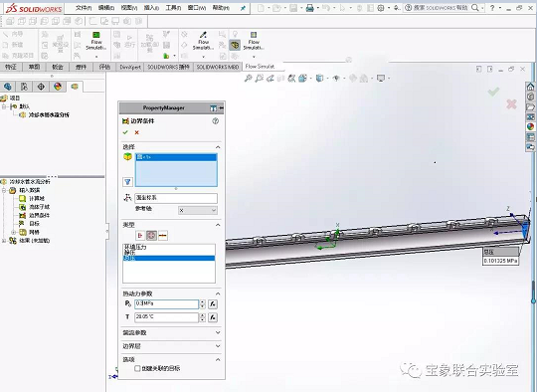Select the wall type icon

pyautogui.click(x=163, y=236)
